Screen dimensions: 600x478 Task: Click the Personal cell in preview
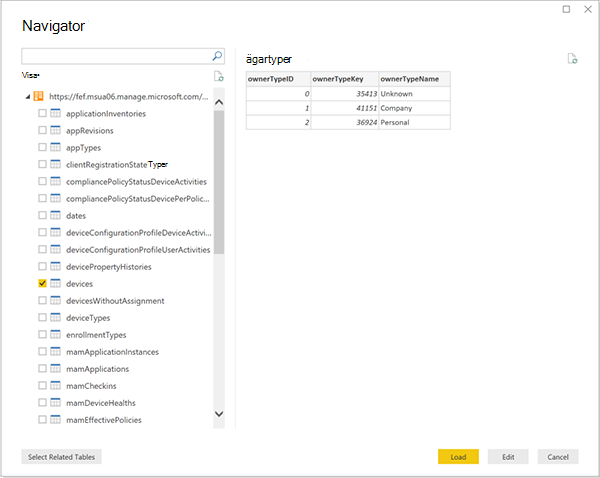(x=414, y=122)
